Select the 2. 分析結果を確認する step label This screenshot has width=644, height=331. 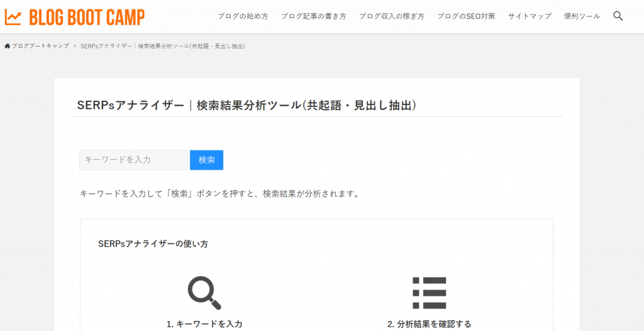pos(429,324)
